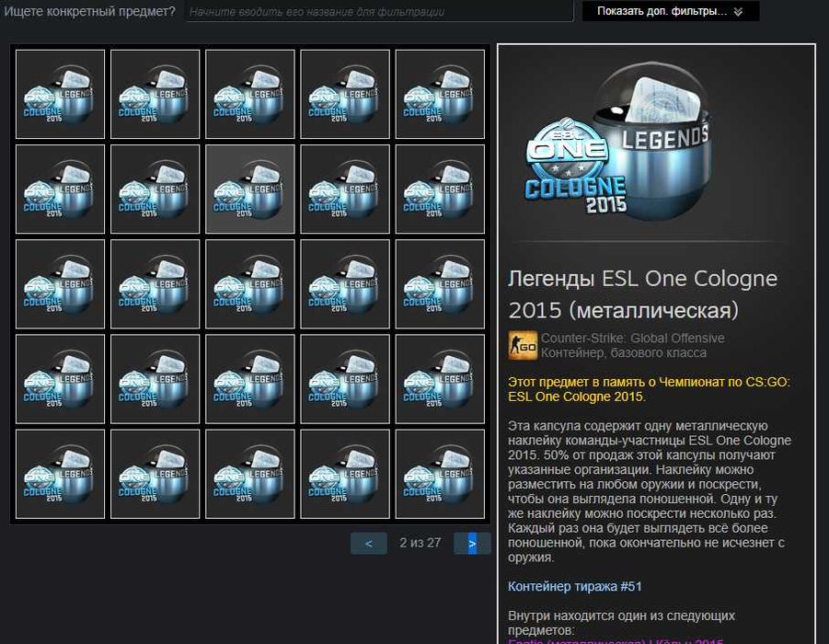Click the 'Fnatic (металлическая)' item link
This screenshot has width=829, height=644.
point(616,641)
